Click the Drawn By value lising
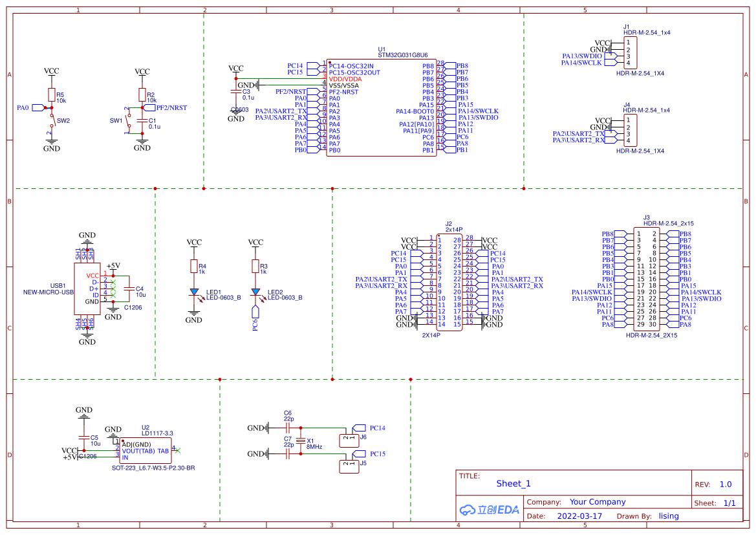This screenshot has height=535, width=756. (x=668, y=516)
